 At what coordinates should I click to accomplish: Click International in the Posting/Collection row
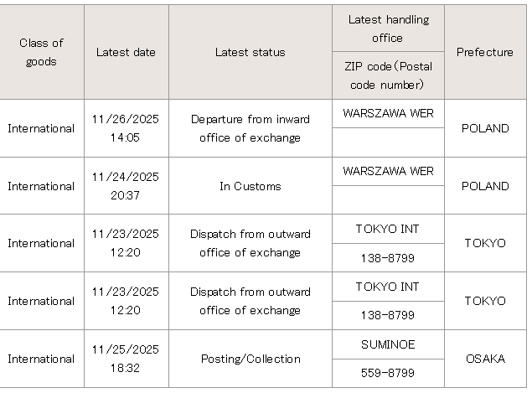click(x=42, y=359)
